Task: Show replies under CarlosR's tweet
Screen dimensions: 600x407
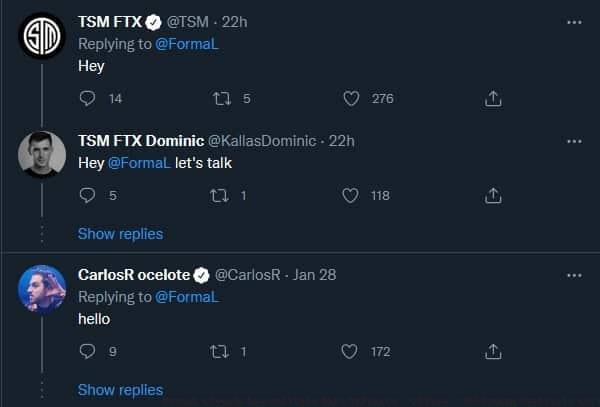Action: [120, 390]
